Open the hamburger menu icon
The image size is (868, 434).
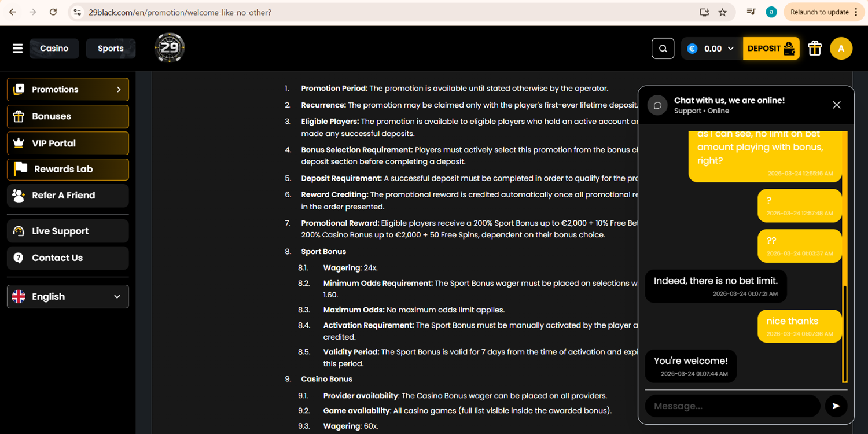click(17, 49)
